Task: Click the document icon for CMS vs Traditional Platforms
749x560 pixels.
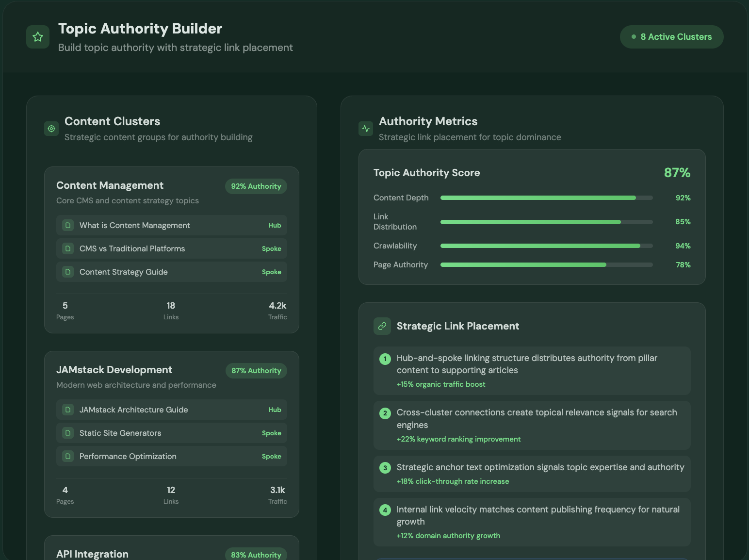Action: point(68,248)
